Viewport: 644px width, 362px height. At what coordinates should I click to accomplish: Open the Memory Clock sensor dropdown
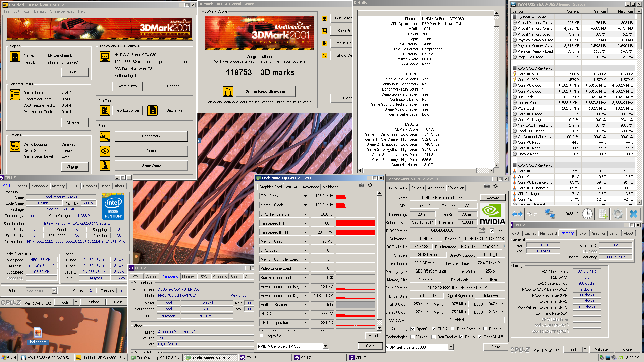[305, 205]
